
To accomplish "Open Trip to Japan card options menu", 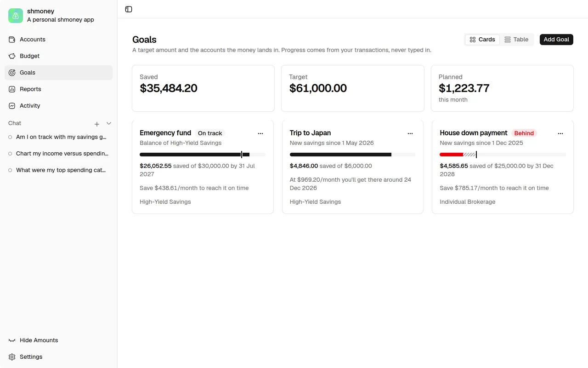I will click(410, 133).
